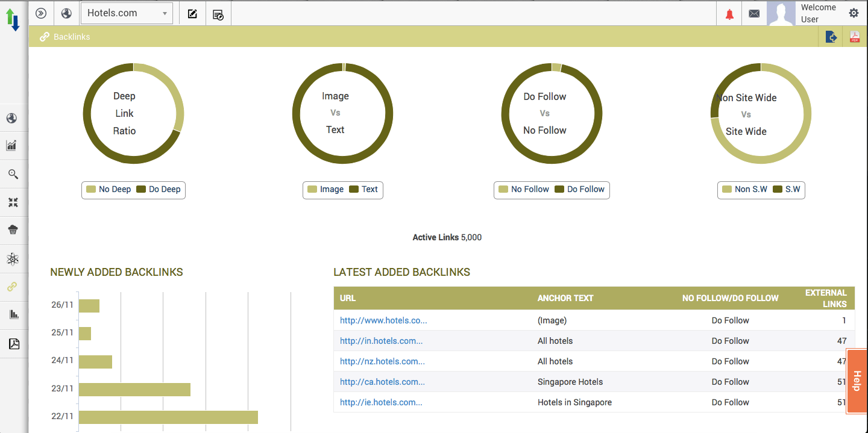Screen dimensions: 868x433
Task: Open notifications via the bell icon
Action: click(729, 13)
